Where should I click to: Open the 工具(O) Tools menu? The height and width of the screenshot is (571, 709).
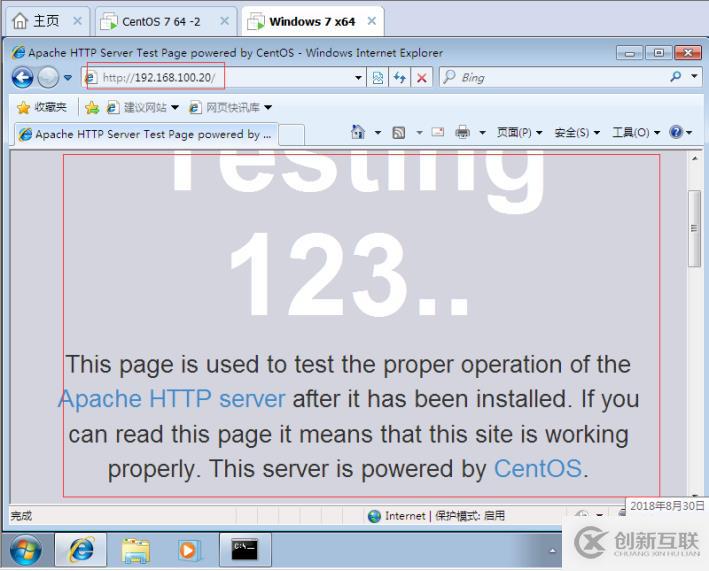tap(636, 132)
